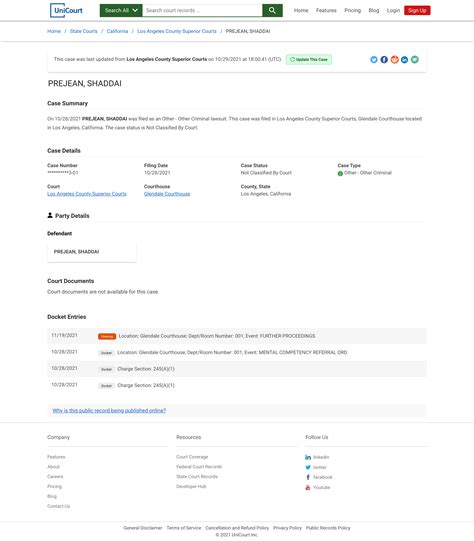Share case on Reddit icon

[x=394, y=60]
